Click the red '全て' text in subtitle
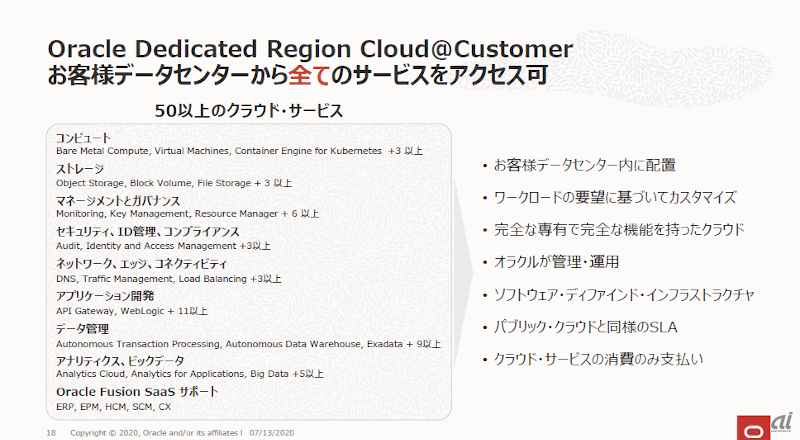This screenshot has width=800, height=440. (309, 76)
